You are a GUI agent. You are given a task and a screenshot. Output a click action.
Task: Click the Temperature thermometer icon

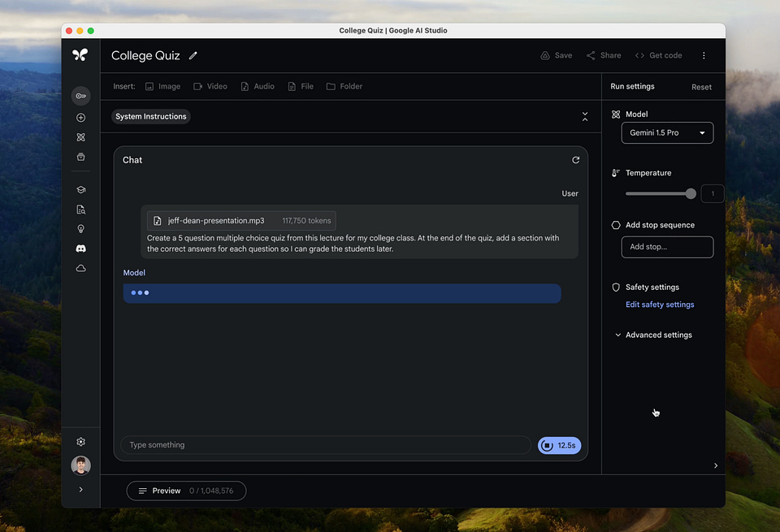click(616, 173)
